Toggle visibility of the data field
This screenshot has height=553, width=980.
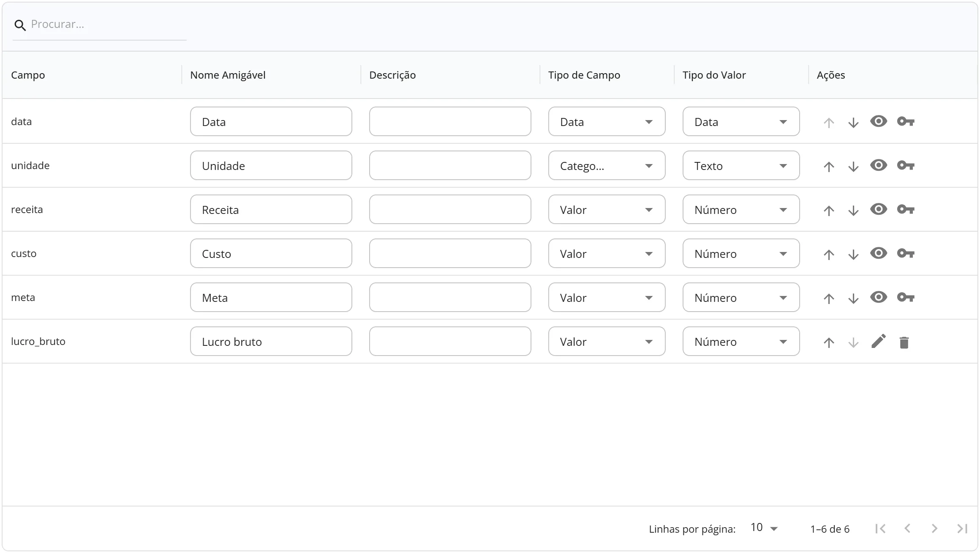point(879,121)
